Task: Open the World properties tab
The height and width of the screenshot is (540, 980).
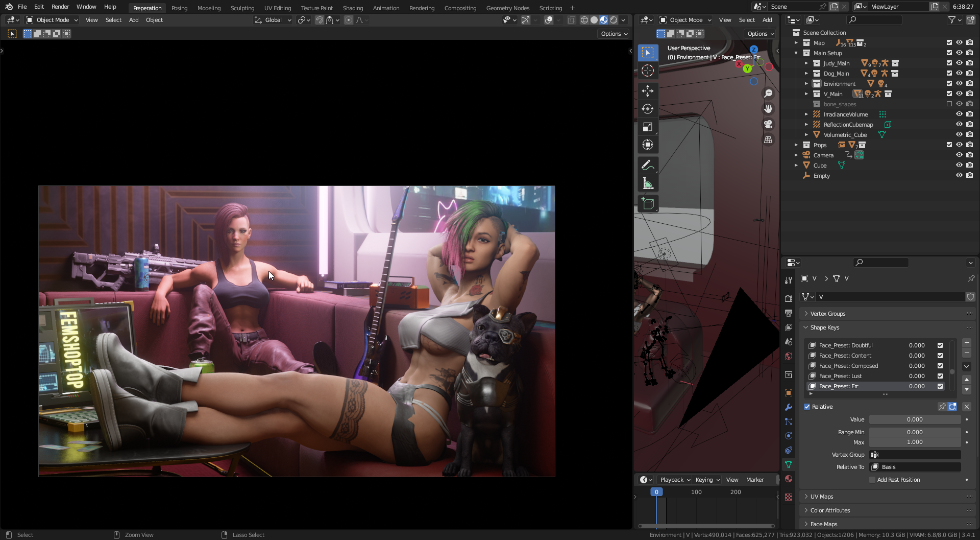Action: pos(789,356)
